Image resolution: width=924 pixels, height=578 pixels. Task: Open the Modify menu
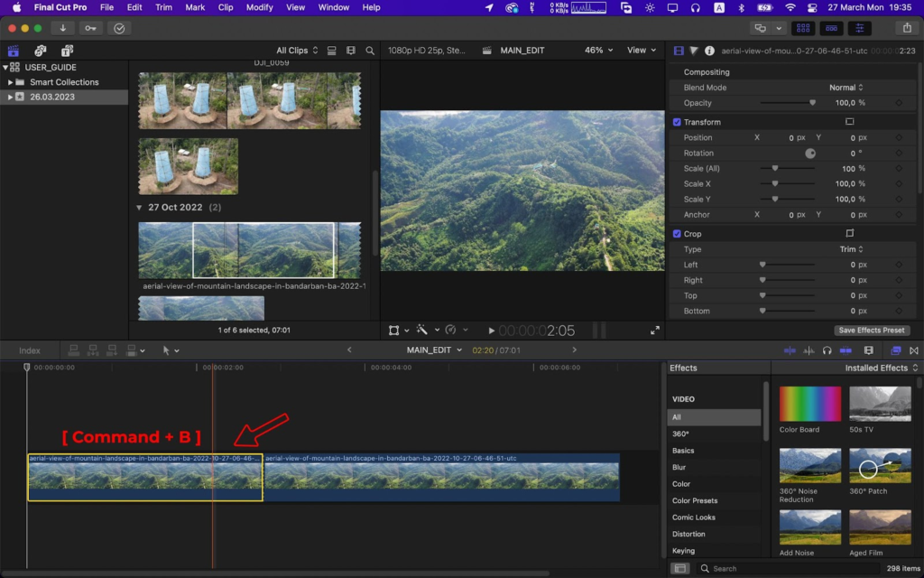259,7
